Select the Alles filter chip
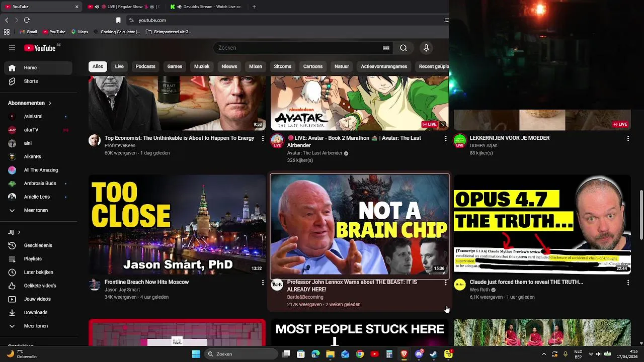 point(98,66)
